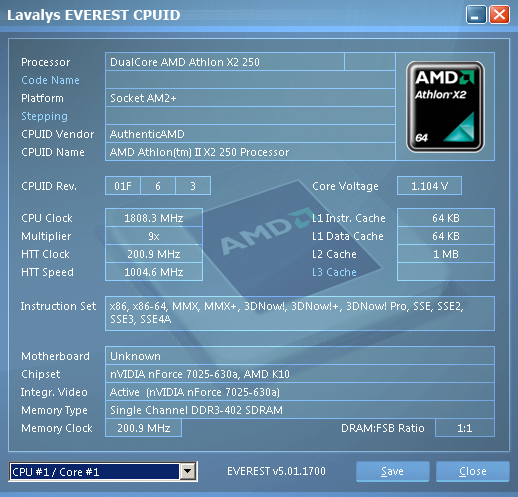Click the Save button
This screenshot has height=497, width=518.
[392, 471]
